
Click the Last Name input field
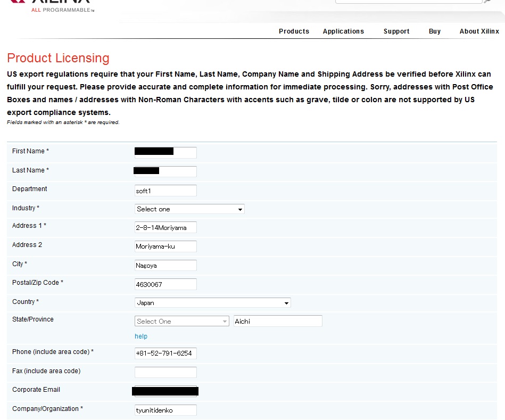pos(165,171)
